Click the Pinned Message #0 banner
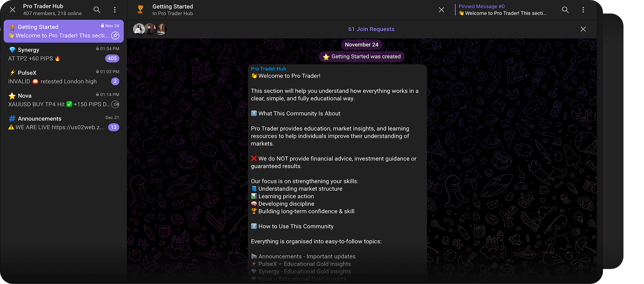 click(502, 10)
